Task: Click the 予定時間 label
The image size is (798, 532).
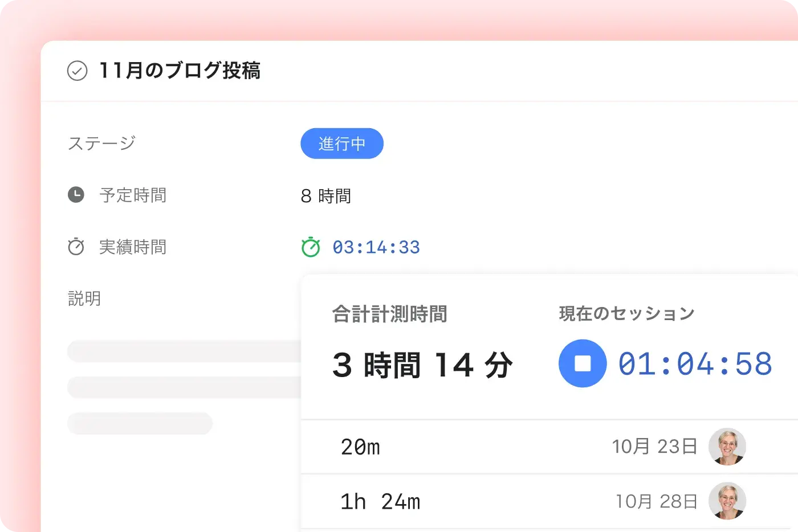Action: 133,195
